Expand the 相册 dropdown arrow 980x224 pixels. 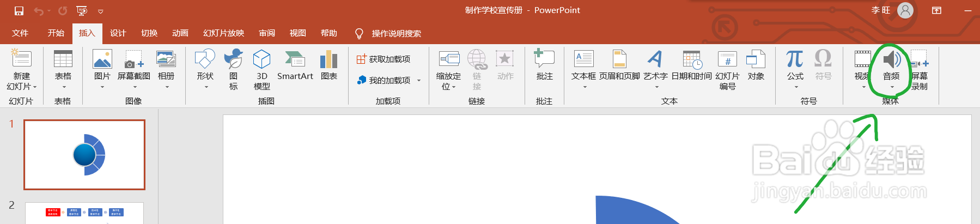point(166,87)
